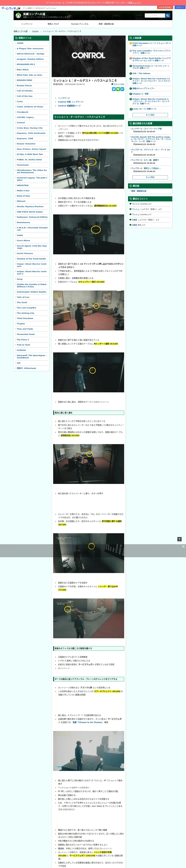Open Control in the sidebar list
186x868 pixels.
coord(21,123)
